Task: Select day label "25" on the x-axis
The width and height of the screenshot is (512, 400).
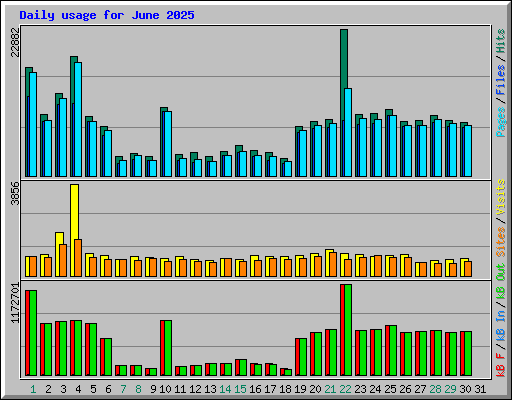Action: (x=390, y=389)
